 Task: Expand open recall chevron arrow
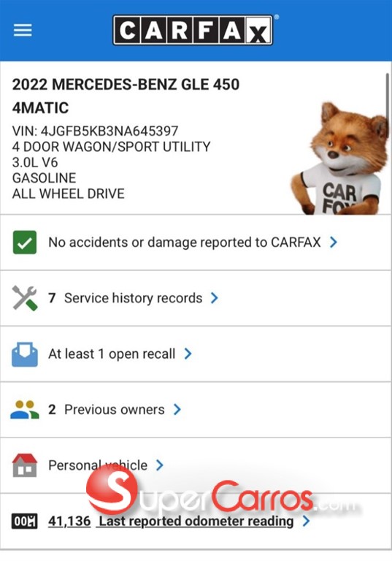click(188, 354)
